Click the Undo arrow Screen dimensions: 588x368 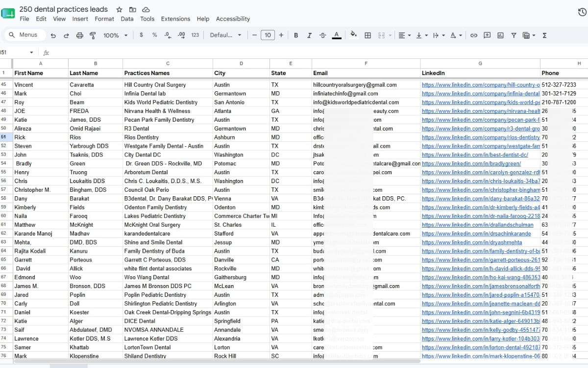pos(53,35)
